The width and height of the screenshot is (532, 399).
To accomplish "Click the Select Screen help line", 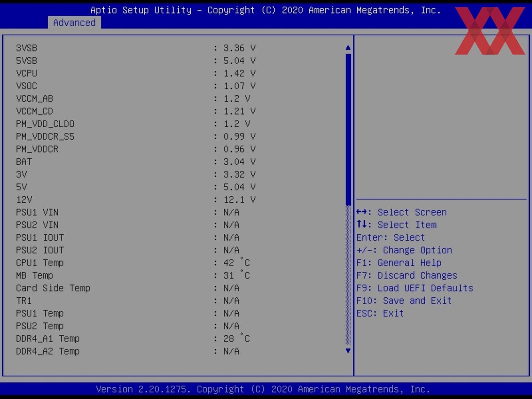I will (402, 212).
